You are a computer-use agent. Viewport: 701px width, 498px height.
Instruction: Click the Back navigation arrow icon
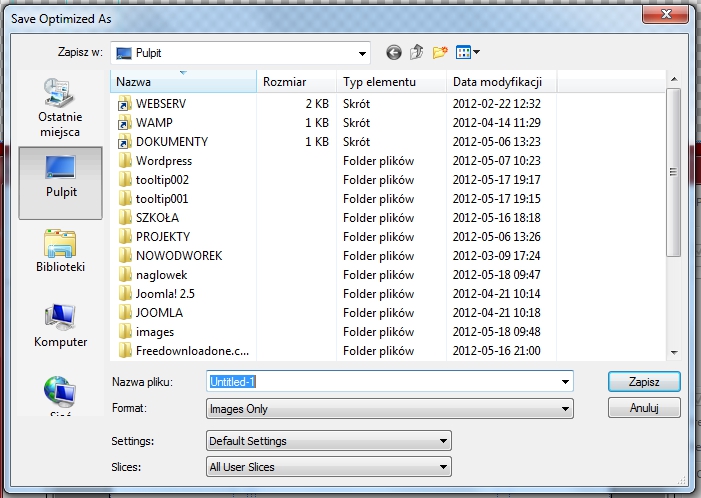click(x=393, y=52)
